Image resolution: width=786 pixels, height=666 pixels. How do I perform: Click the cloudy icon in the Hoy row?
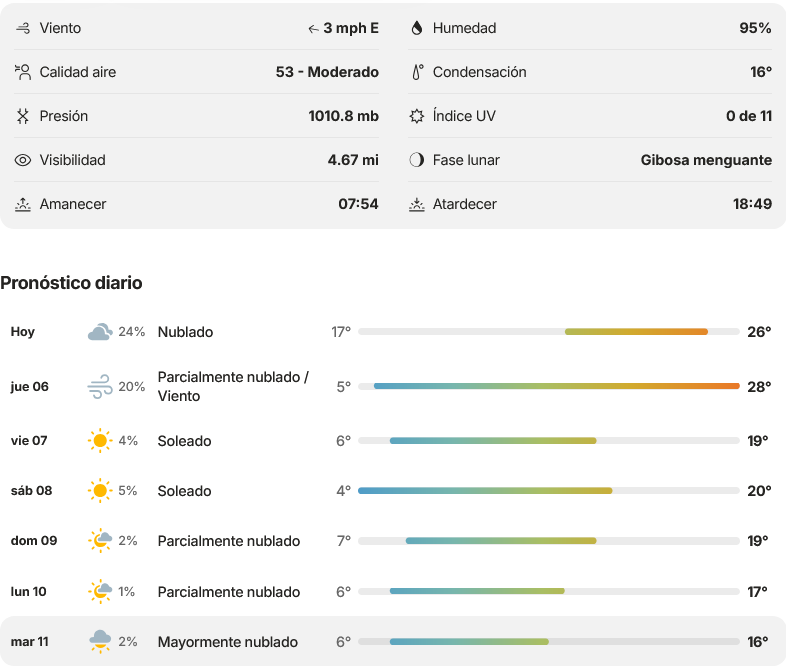(x=100, y=332)
